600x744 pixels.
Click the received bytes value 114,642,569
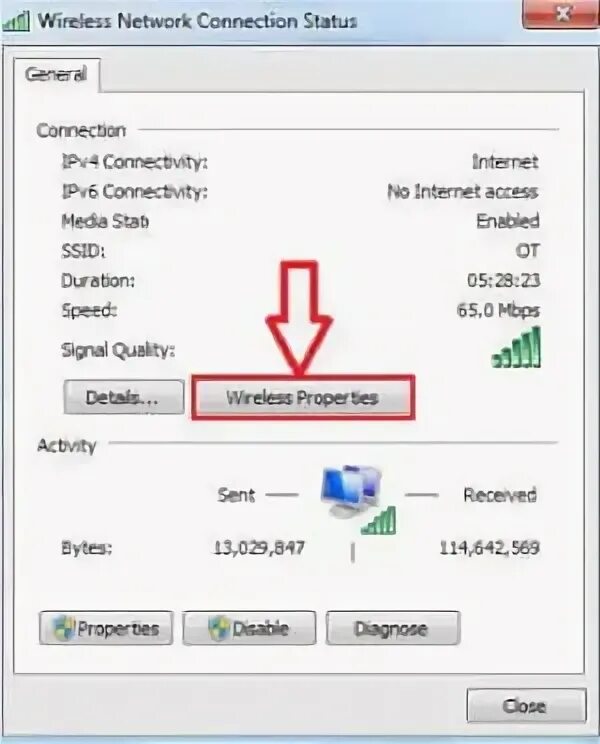point(489,548)
